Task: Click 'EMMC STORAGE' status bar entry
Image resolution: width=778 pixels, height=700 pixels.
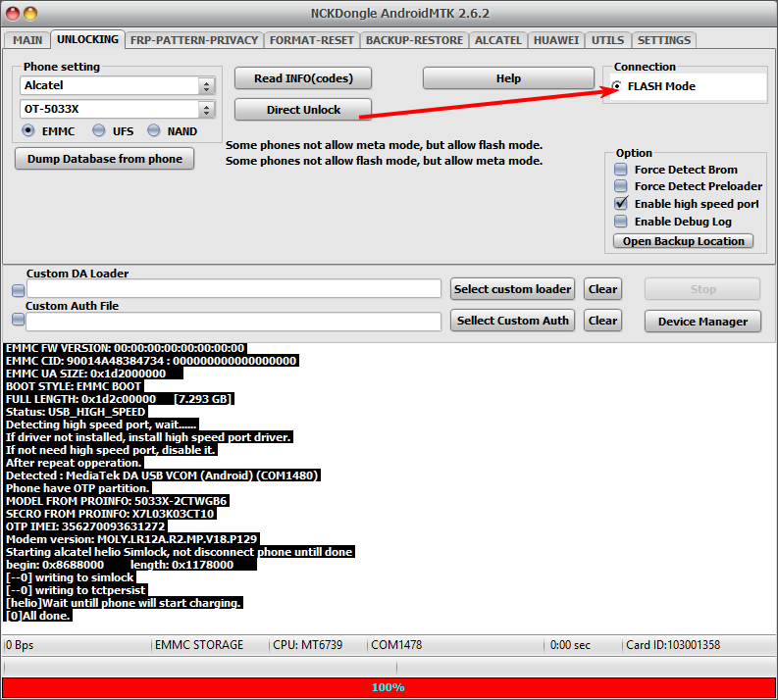Action: pos(199,645)
